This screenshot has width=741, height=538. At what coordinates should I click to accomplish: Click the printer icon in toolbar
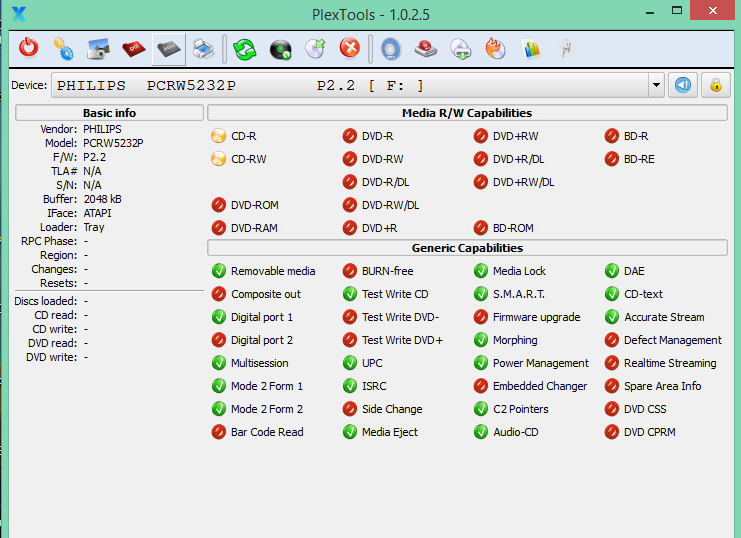[x=204, y=49]
